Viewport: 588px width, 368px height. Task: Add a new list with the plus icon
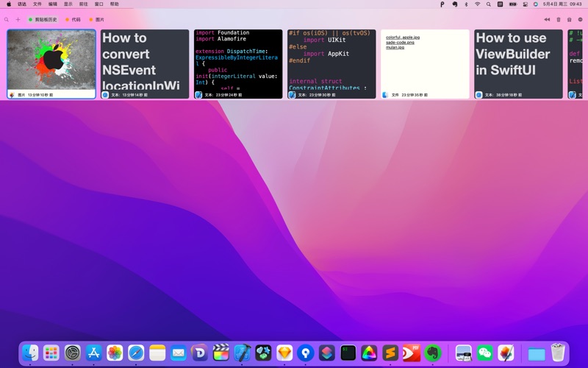pos(18,20)
